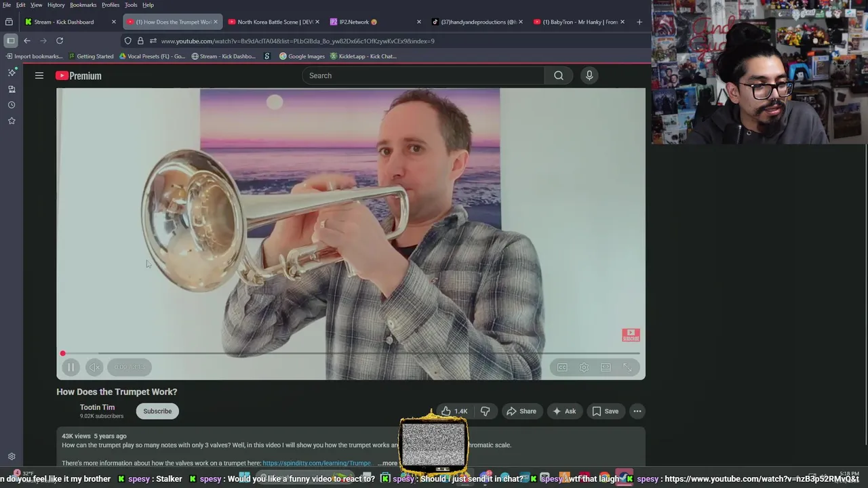Share the trumpet video

pyautogui.click(x=521, y=411)
